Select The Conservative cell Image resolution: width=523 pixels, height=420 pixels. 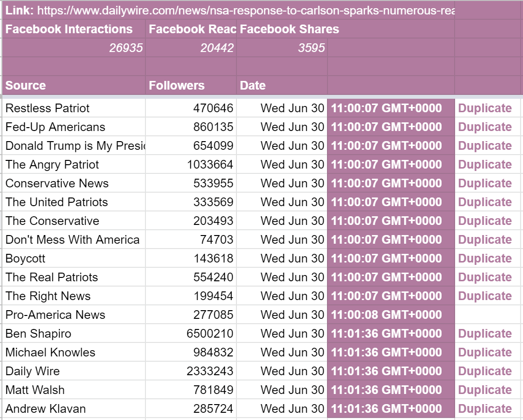coord(74,221)
